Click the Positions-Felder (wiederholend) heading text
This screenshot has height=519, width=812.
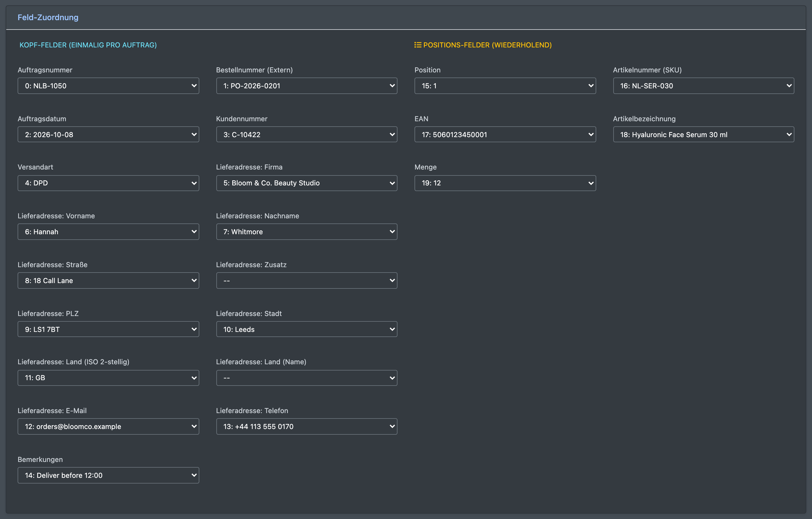click(487, 45)
